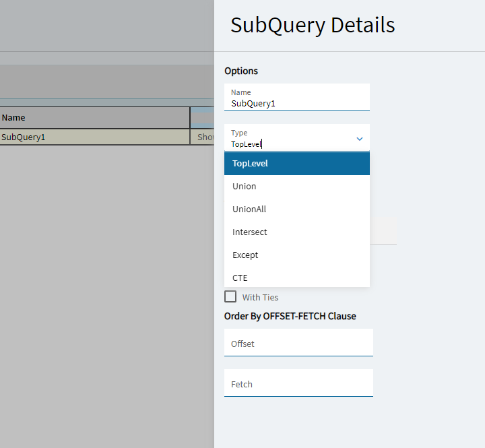Click the Order By OFFSET-FETCH Clause heading
Viewport: 485px width, 448px height.
click(x=290, y=316)
